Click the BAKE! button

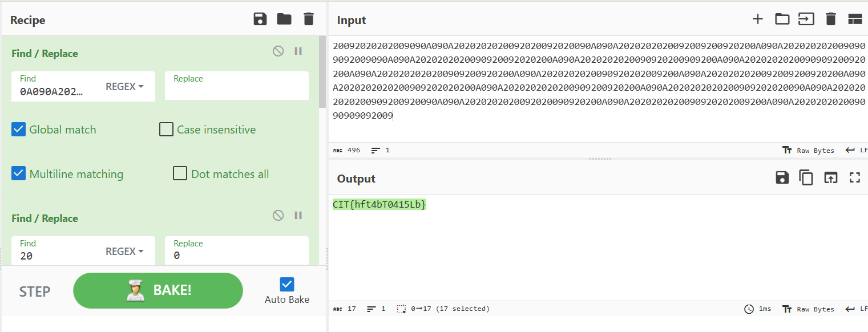coord(158,290)
